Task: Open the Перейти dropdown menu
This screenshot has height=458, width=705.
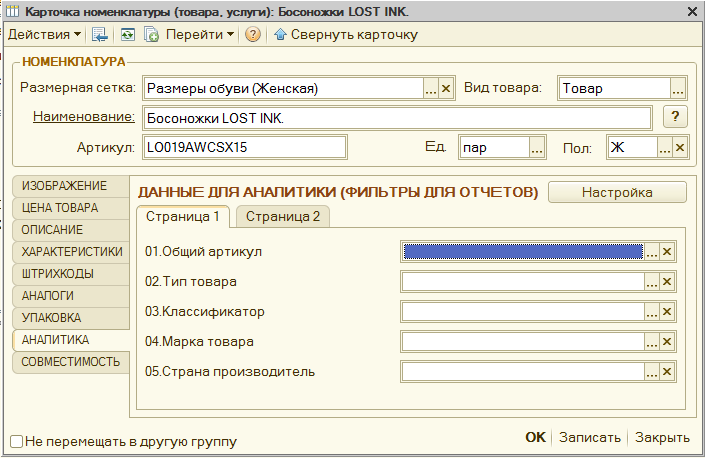Action: click(x=200, y=34)
